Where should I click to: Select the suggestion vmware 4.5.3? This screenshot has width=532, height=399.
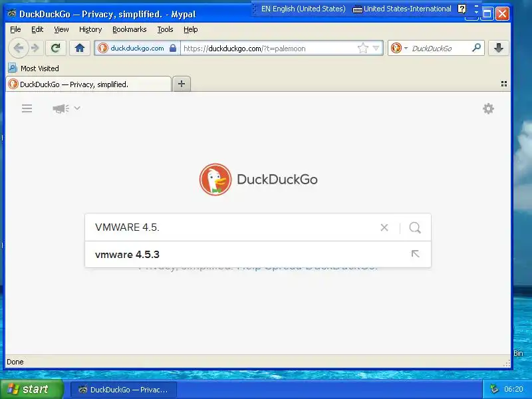click(258, 255)
